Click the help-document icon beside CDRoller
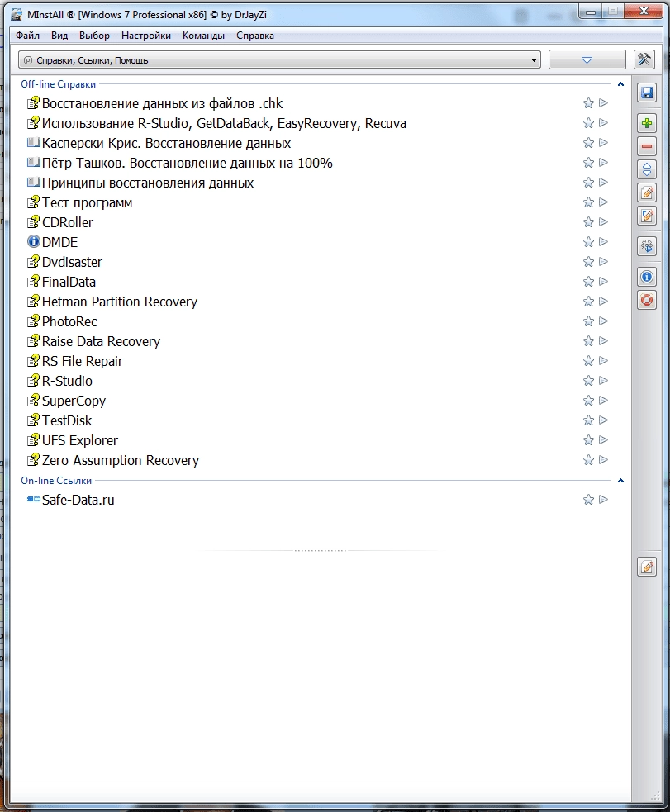 pos(33,221)
